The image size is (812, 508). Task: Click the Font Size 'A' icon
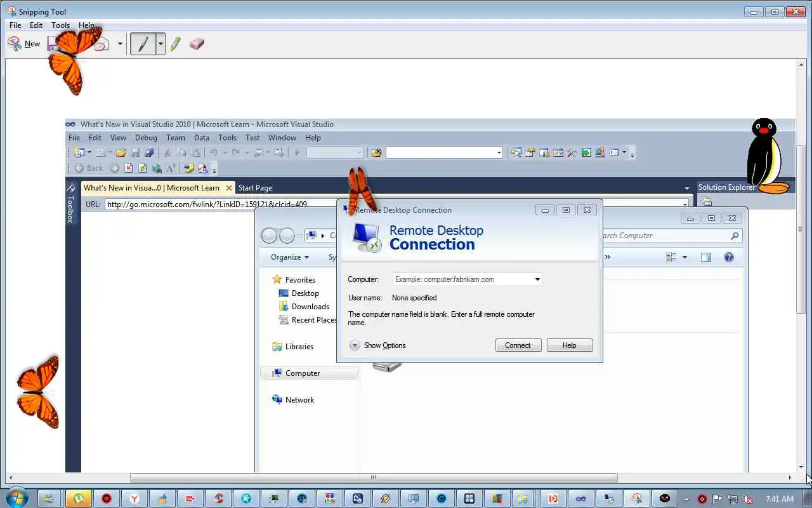pos(171,168)
